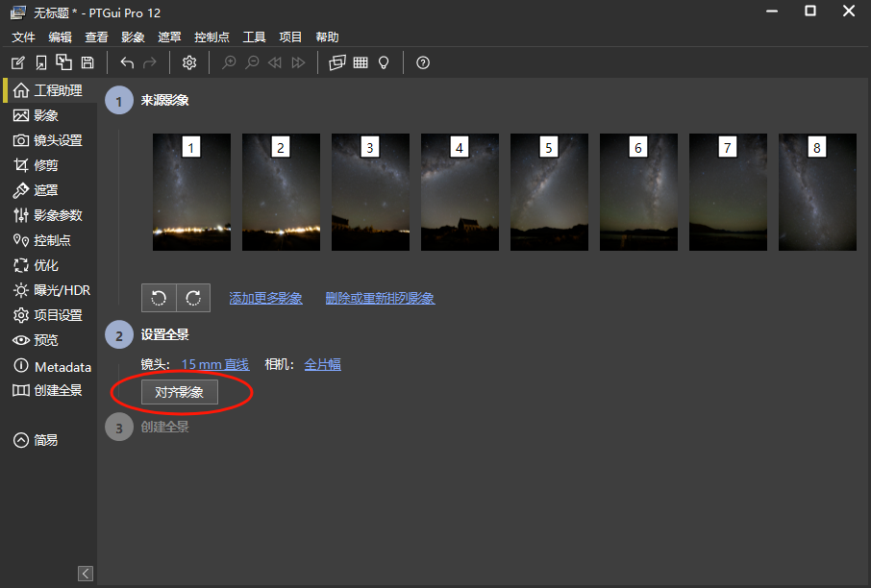Open the 影象参数 sidebar tab
Screen dimensions: 871x588
[x=49, y=215]
